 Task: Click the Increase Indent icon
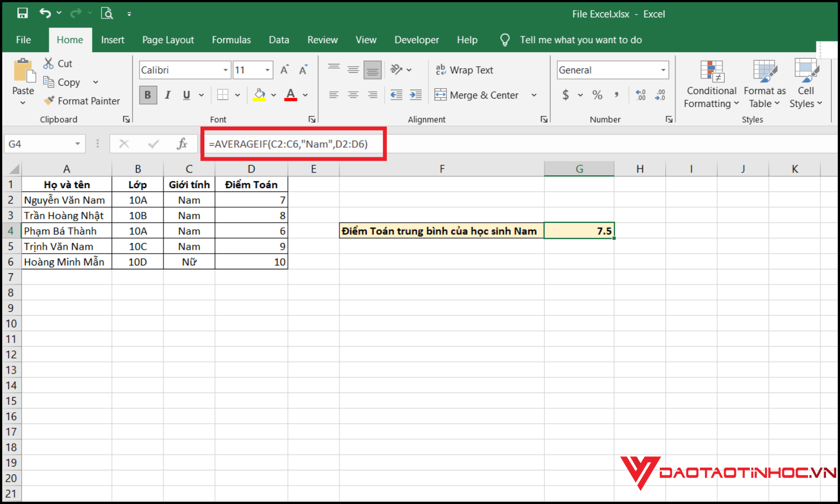coord(416,95)
